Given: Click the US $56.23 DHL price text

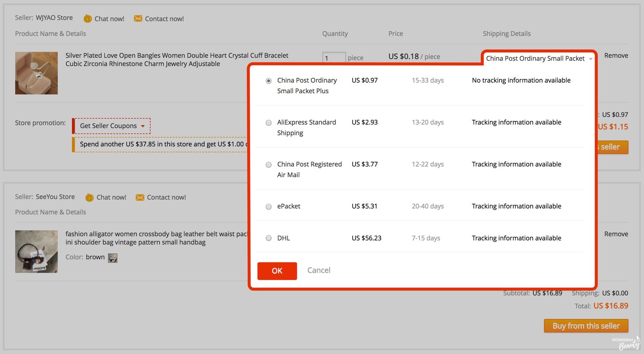Looking at the screenshot, I should pyautogui.click(x=367, y=238).
